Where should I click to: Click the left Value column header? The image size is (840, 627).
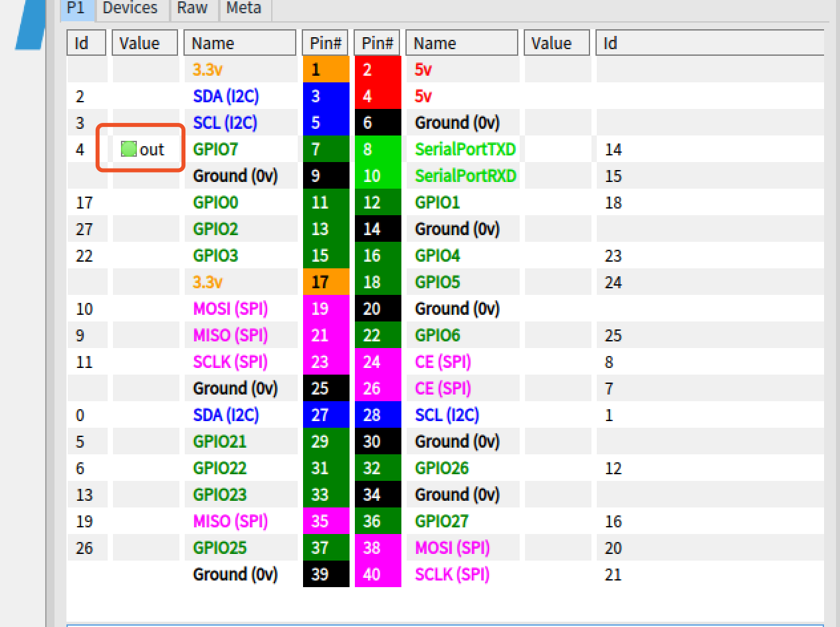tap(146, 43)
